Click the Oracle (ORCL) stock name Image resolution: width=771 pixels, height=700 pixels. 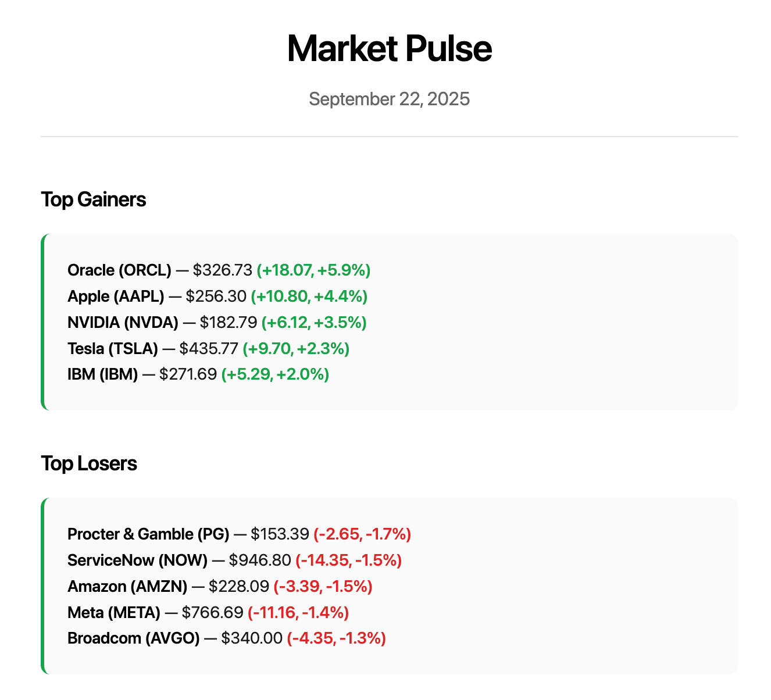pyautogui.click(x=119, y=270)
